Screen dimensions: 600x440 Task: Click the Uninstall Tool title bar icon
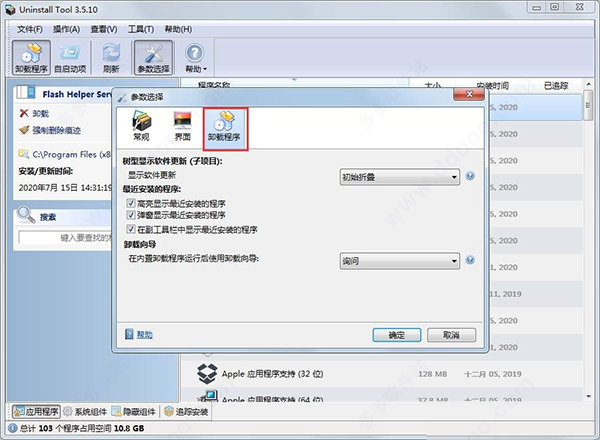10,10
